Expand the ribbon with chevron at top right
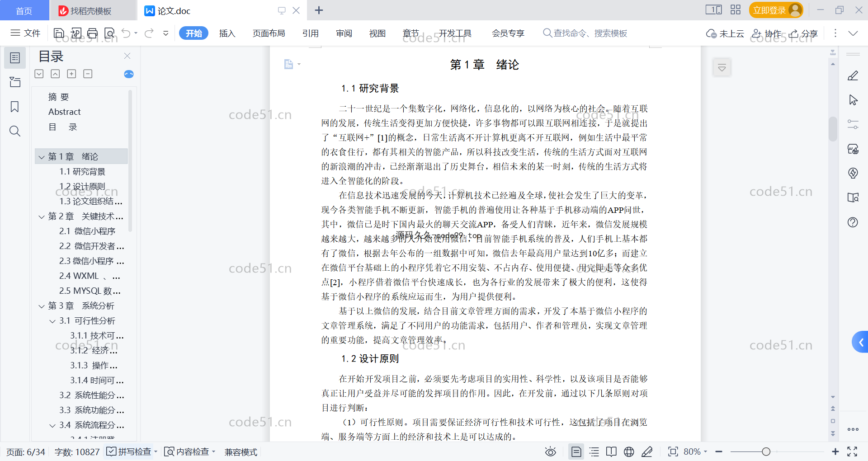Viewport: 868px width, 461px height. (853, 33)
